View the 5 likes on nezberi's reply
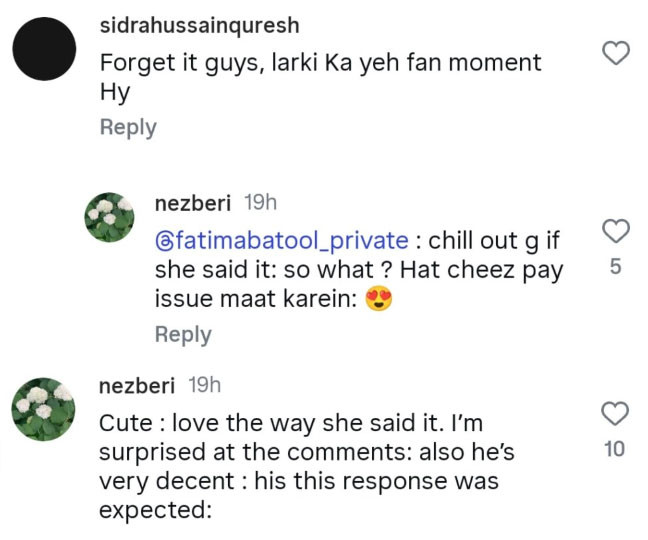Image resolution: width=648 pixels, height=540 pixels. [617, 268]
